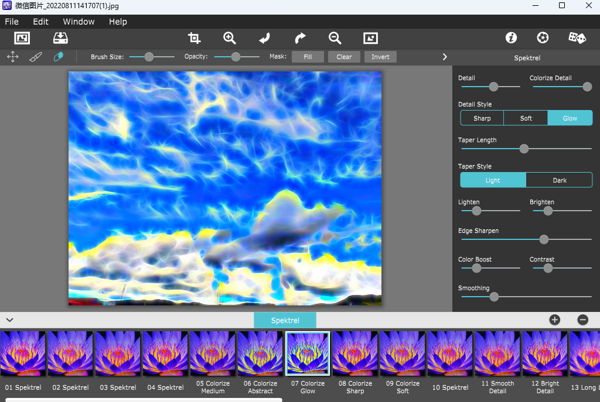The width and height of the screenshot is (600, 402).
Task: Open the info icon
Action: tap(511, 38)
